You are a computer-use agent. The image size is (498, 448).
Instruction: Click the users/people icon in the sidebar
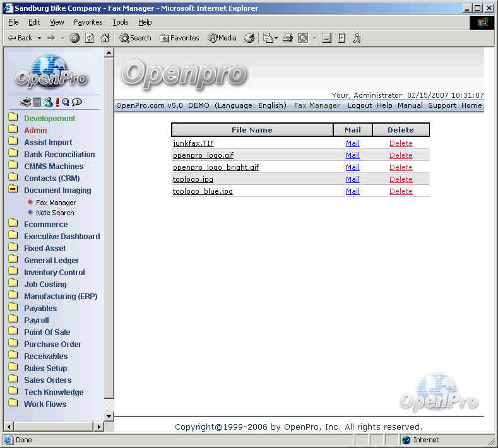(48, 102)
